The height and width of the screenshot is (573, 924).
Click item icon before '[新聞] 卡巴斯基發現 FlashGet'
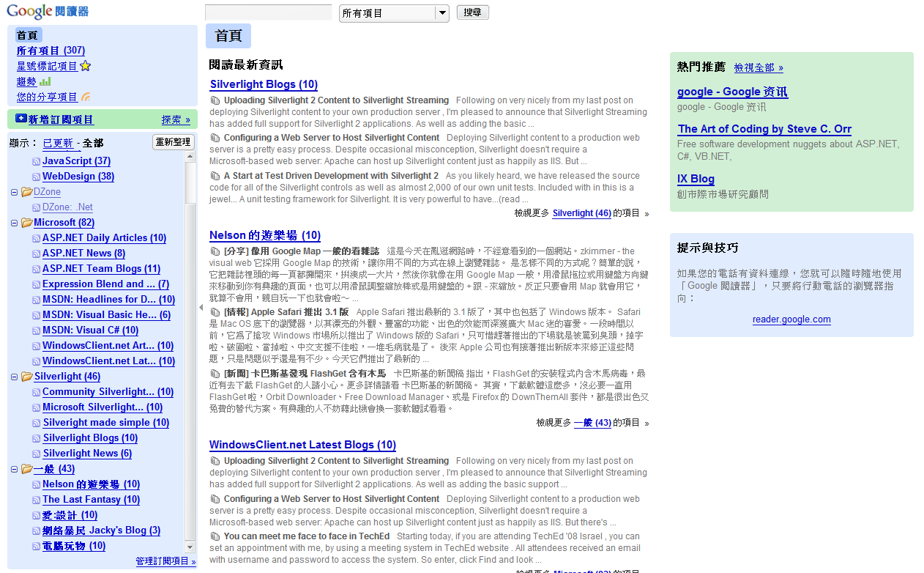tap(215, 374)
